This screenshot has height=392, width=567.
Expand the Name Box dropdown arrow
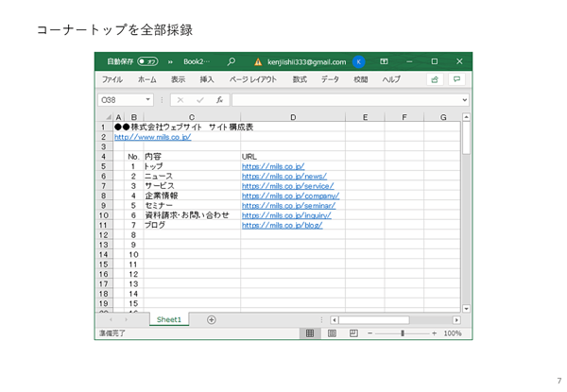coord(148,100)
